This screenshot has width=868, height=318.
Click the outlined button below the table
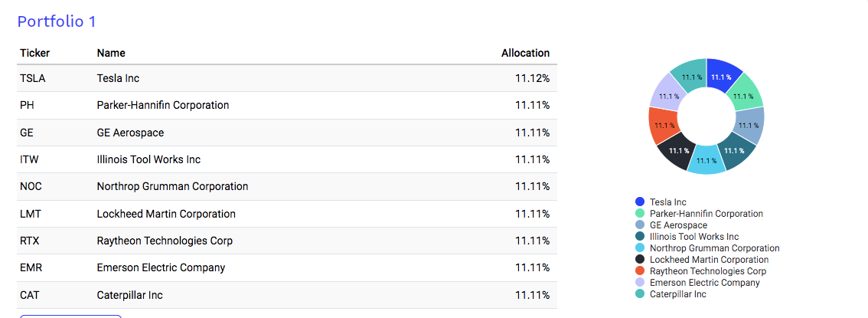click(x=71, y=316)
